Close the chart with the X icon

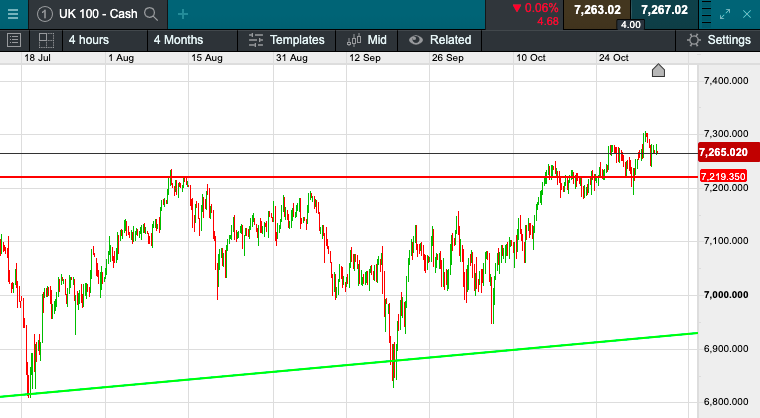pos(746,14)
